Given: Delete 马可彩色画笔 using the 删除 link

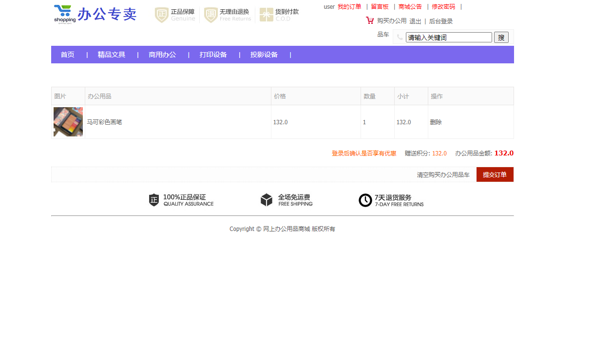Looking at the screenshot, I should 436,122.
